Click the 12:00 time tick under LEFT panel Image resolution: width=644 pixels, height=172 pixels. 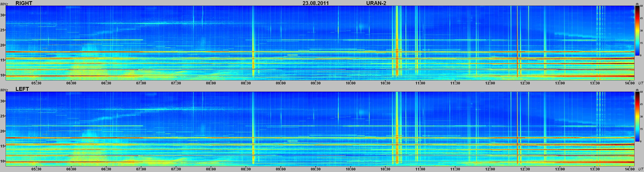pos(490,169)
